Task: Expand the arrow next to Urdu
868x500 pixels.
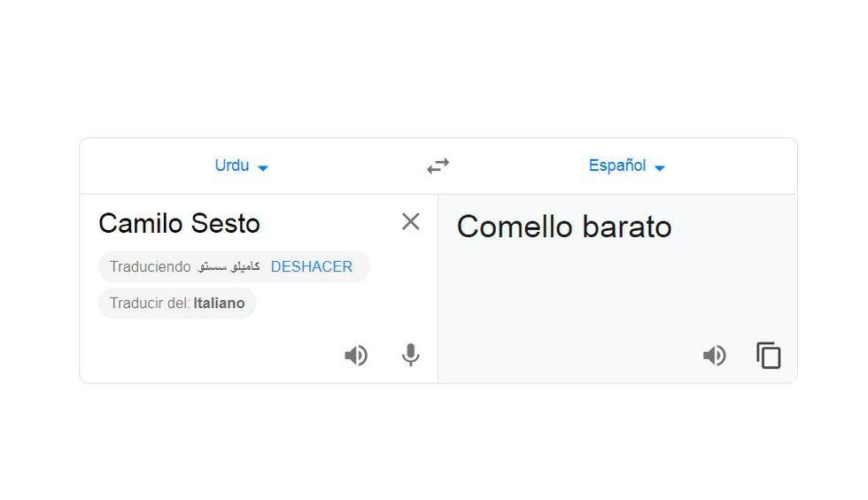Action: pyautogui.click(x=263, y=167)
